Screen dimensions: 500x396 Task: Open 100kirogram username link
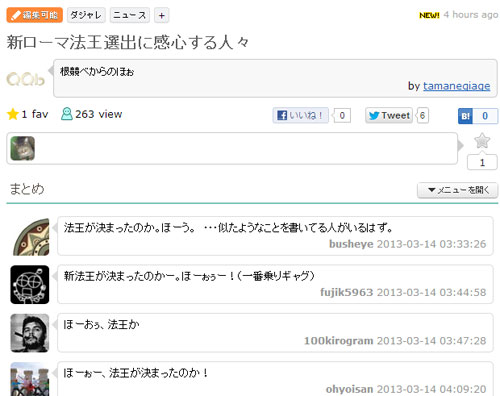click(x=338, y=341)
